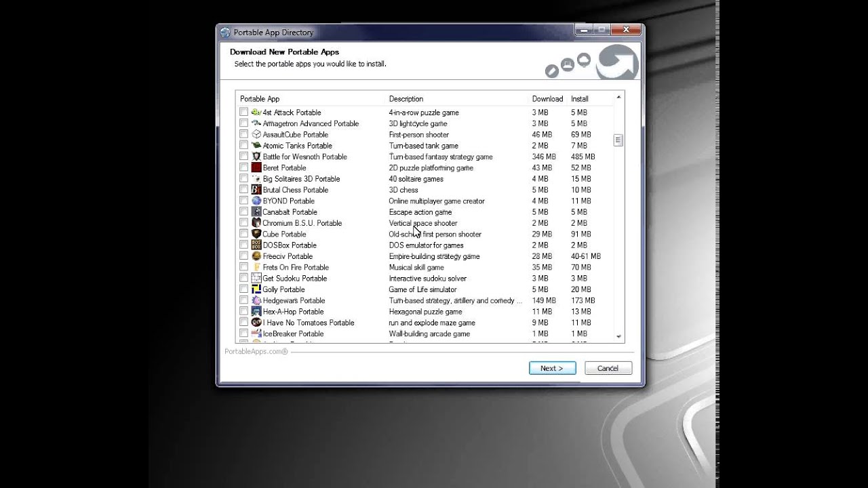
Task: Click the Beret Portable red icon
Action: point(256,167)
